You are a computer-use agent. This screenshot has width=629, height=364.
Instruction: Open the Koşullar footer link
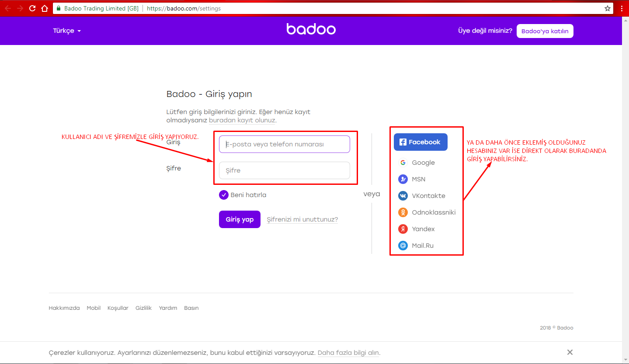[118, 308]
